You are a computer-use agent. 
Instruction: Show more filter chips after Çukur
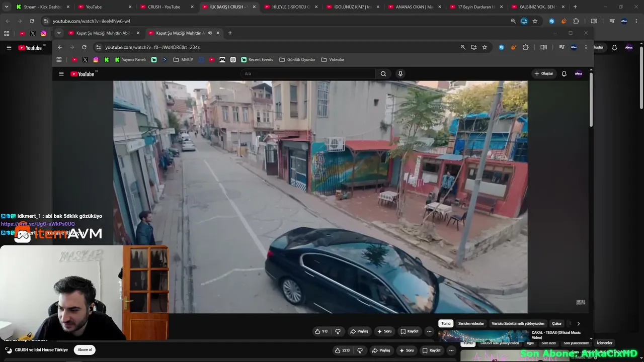click(579, 324)
